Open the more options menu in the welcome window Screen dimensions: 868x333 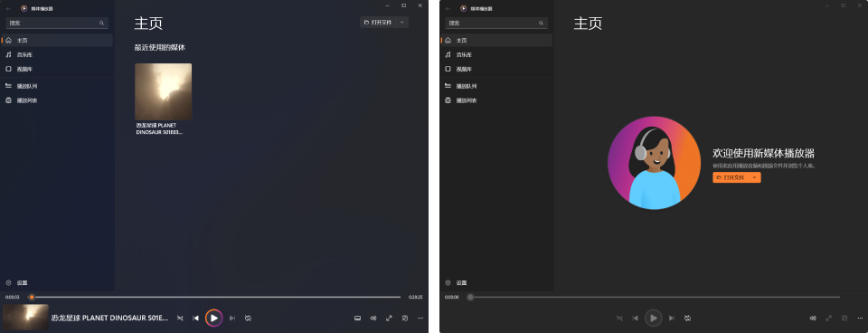coord(860,318)
